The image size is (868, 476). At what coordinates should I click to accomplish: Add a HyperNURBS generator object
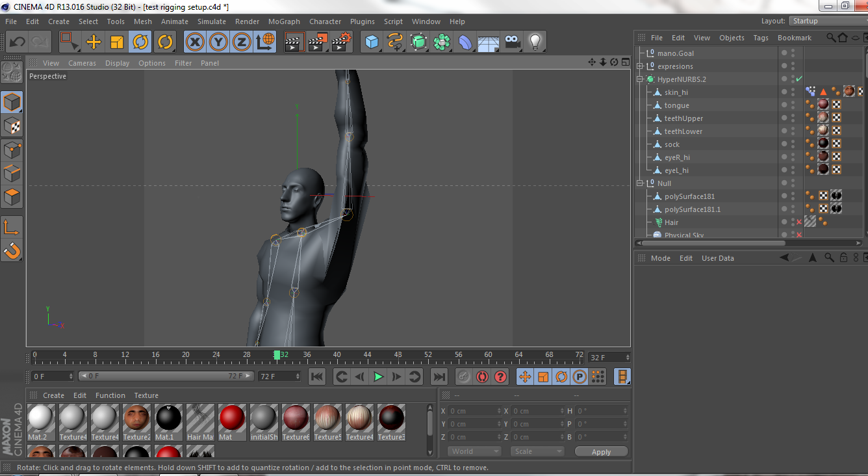click(x=418, y=42)
